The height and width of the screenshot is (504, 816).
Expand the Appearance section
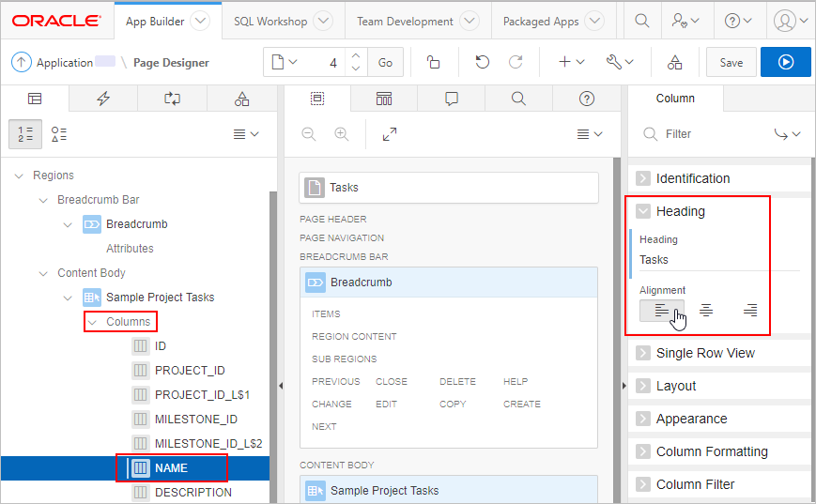[x=643, y=419]
